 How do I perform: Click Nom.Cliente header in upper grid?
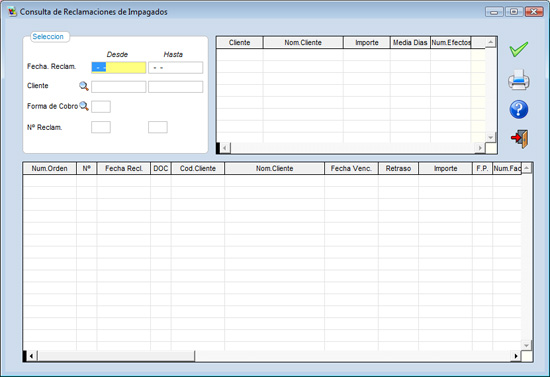pyautogui.click(x=303, y=42)
